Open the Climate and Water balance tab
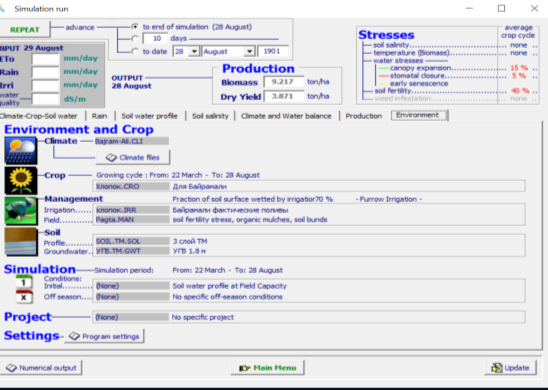 pos(286,116)
